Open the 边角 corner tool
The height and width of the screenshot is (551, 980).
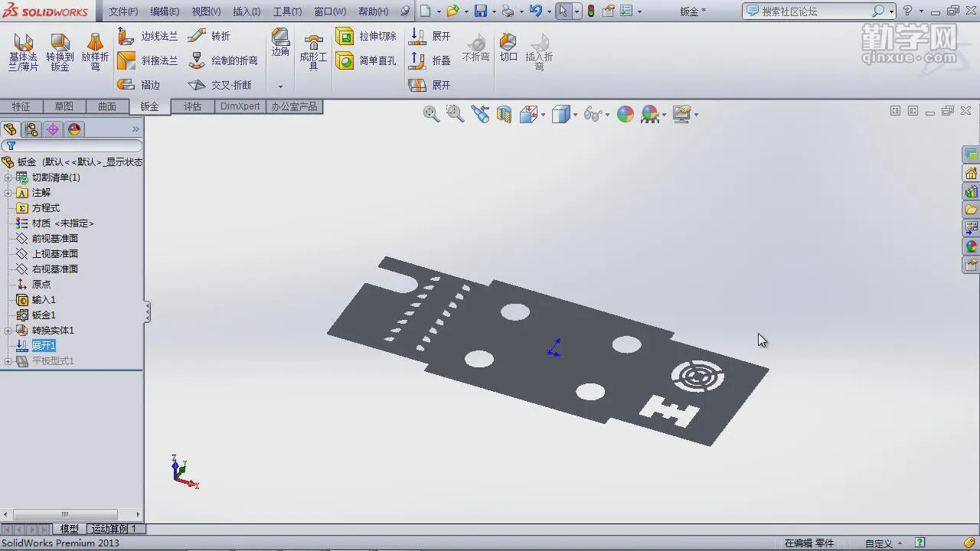tap(280, 43)
